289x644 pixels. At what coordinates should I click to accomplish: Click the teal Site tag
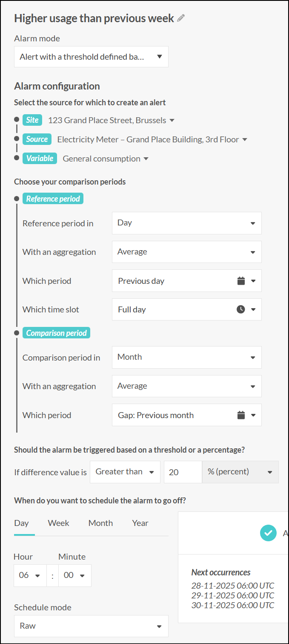tap(32, 120)
